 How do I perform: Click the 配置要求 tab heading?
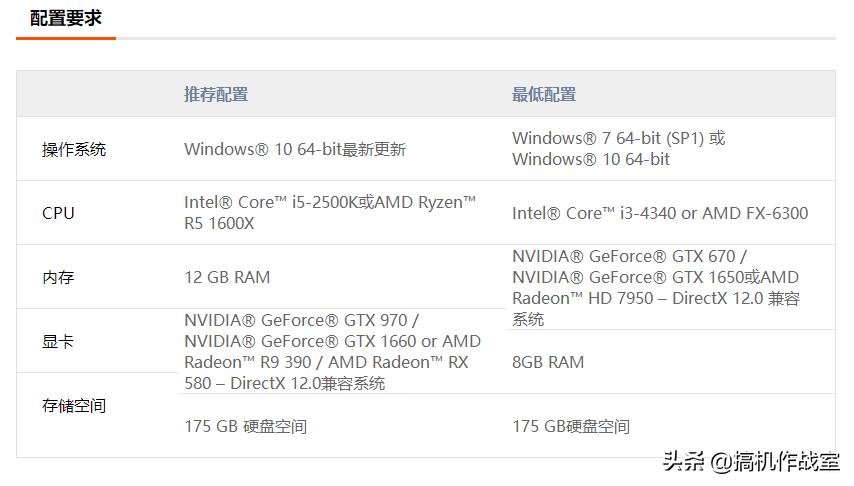[66, 17]
